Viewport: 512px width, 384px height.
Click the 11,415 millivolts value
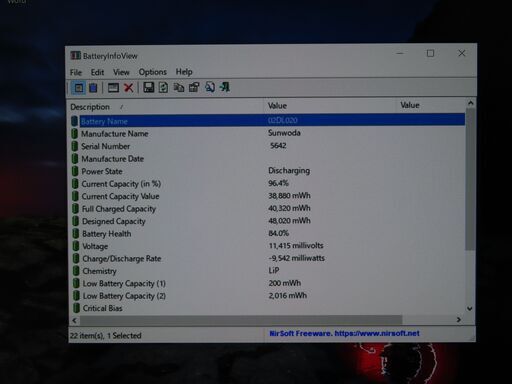[x=296, y=246]
